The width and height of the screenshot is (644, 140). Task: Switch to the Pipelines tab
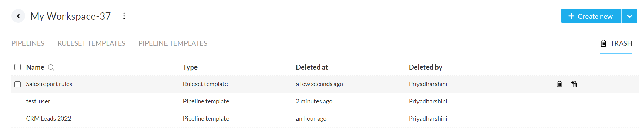tap(28, 43)
